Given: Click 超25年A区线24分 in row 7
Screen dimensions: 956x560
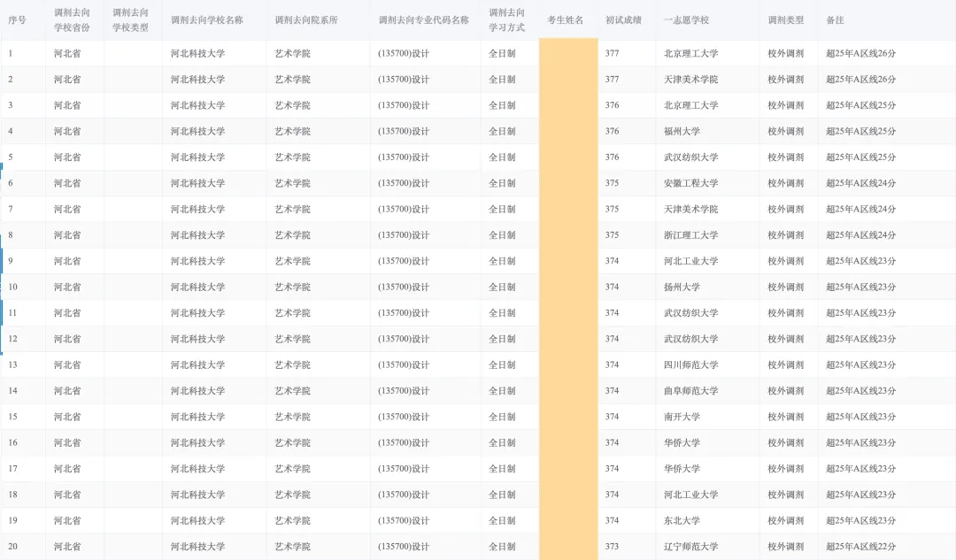Looking at the screenshot, I should [861, 209].
